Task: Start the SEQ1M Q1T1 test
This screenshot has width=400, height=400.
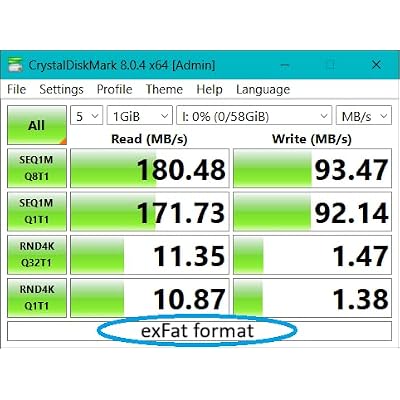Action: [x=37, y=211]
